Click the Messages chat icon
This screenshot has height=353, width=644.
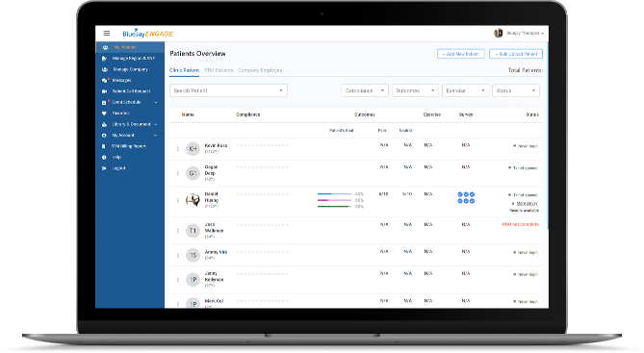click(x=104, y=81)
